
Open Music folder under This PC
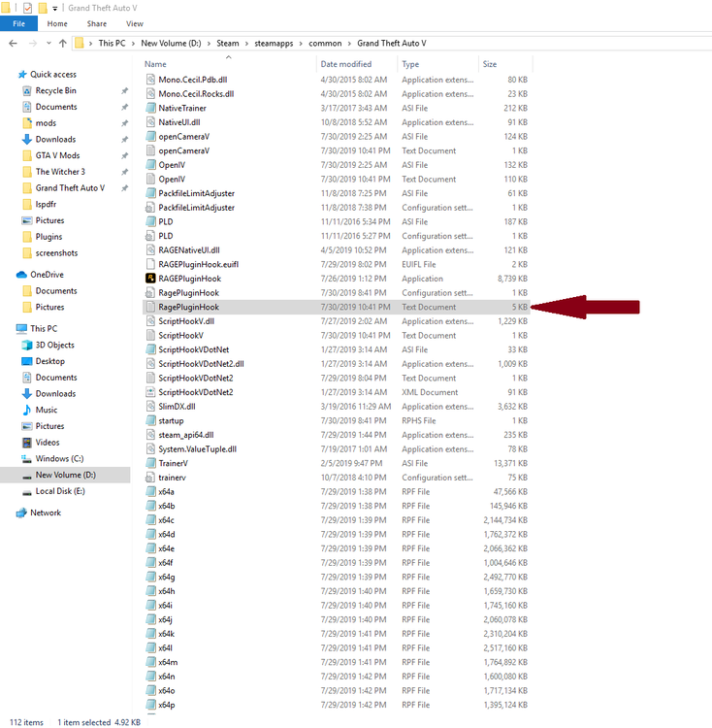(47, 410)
